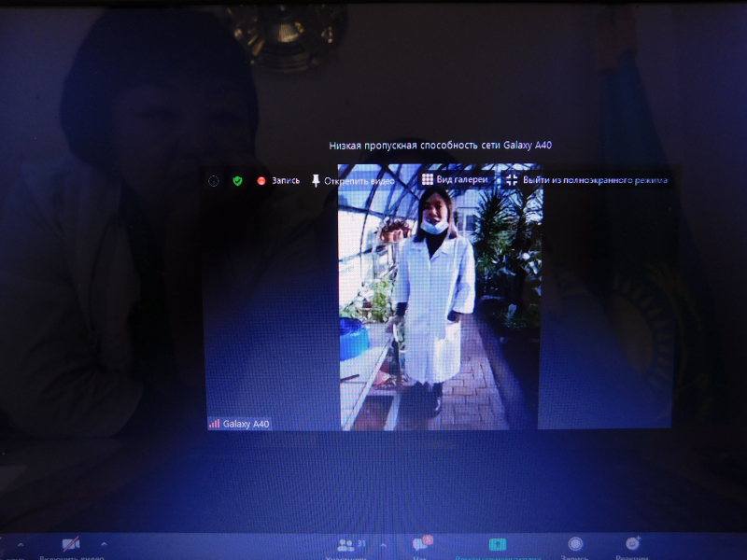The width and height of the screenshot is (747, 560).
Task: Click the 'Запись' recording status label
Action: [286, 181]
